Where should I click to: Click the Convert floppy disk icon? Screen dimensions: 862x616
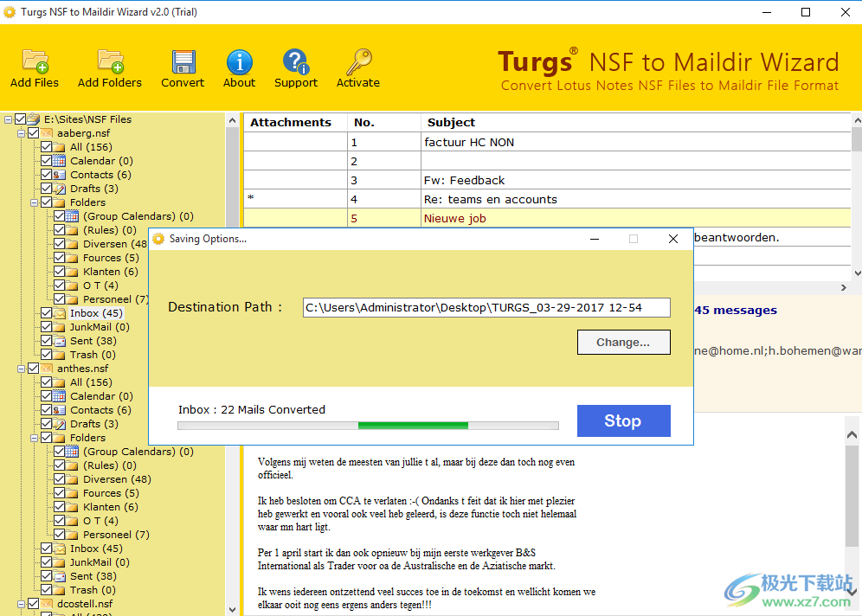pos(183,61)
